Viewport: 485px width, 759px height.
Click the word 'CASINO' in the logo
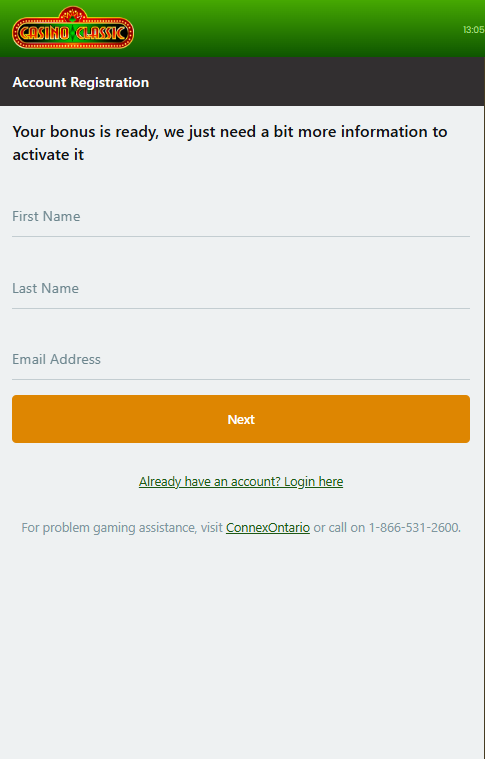point(43,33)
